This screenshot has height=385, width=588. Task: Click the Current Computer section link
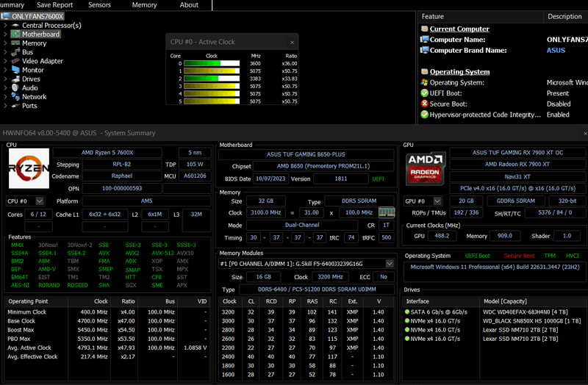point(459,29)
